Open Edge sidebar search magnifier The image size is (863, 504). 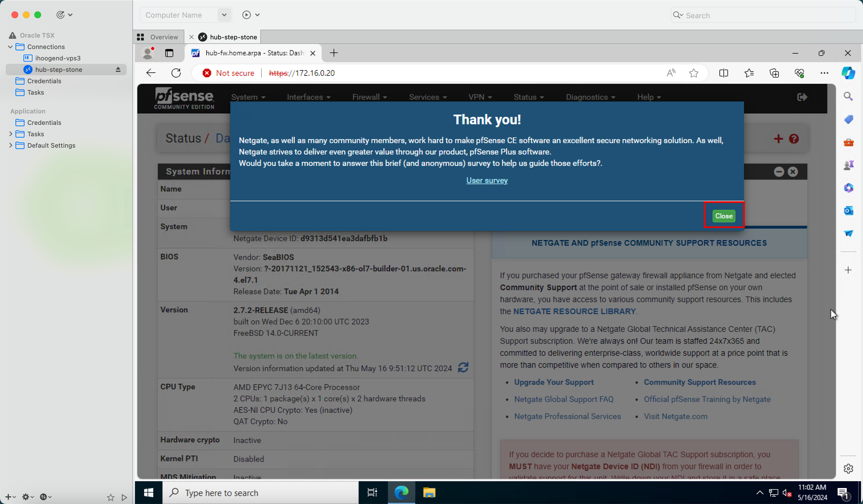848,96
